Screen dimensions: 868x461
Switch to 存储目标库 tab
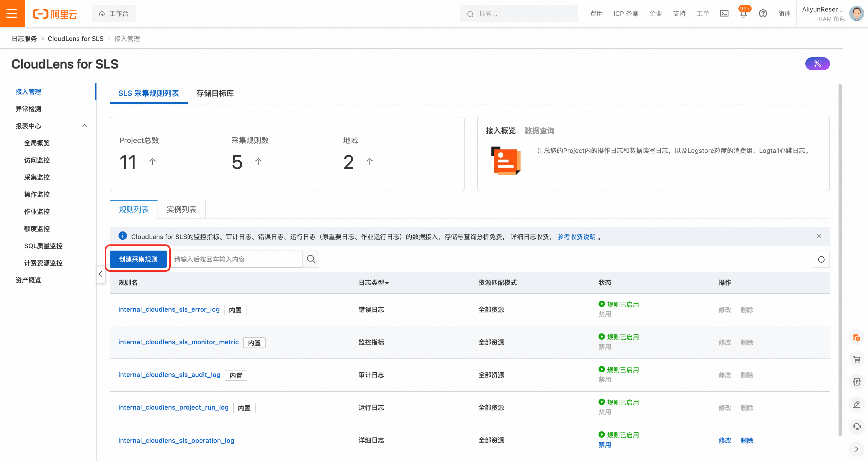pyautogui.click(x=215, y=93)
